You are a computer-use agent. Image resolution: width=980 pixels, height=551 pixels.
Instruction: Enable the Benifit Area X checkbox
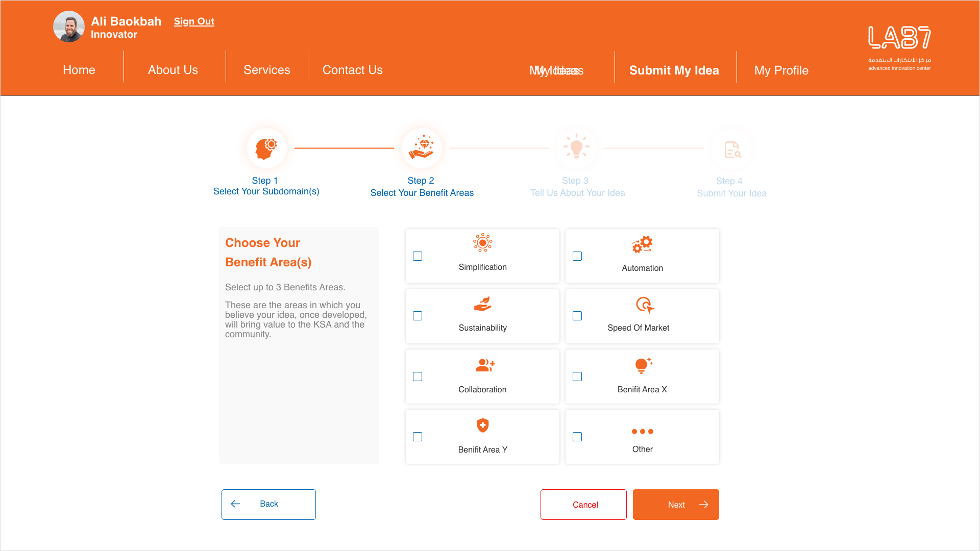[x=577, y=377]
